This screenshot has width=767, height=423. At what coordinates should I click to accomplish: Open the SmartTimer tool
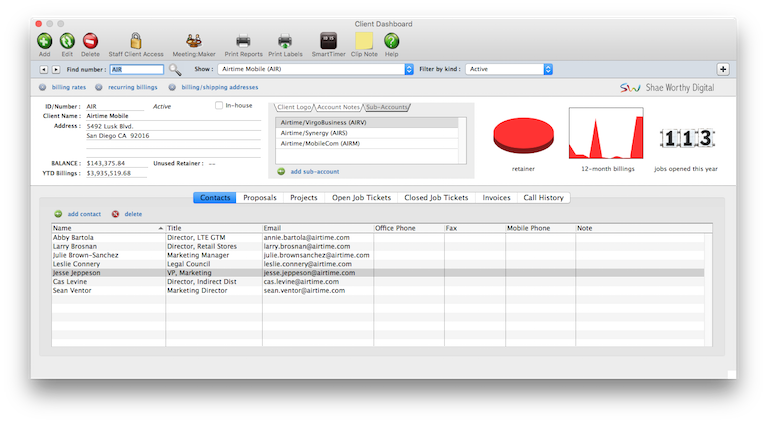(x=327, y=41)
